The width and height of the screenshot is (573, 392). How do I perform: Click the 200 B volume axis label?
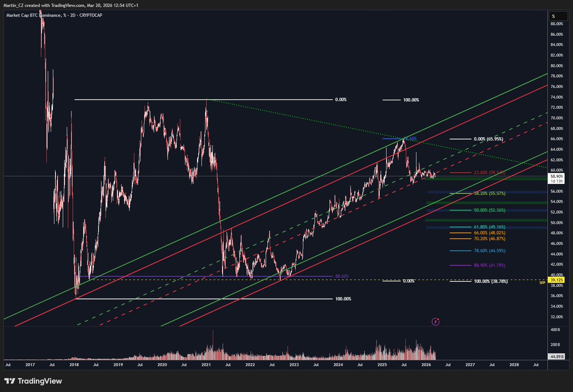coord(556,344)
